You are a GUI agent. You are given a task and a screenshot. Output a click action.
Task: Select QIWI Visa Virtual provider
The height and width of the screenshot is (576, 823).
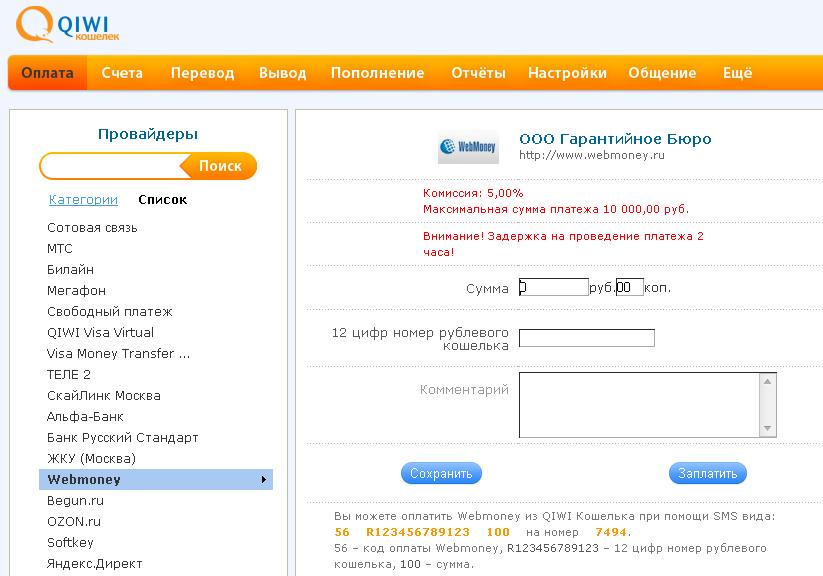[100, 332]
